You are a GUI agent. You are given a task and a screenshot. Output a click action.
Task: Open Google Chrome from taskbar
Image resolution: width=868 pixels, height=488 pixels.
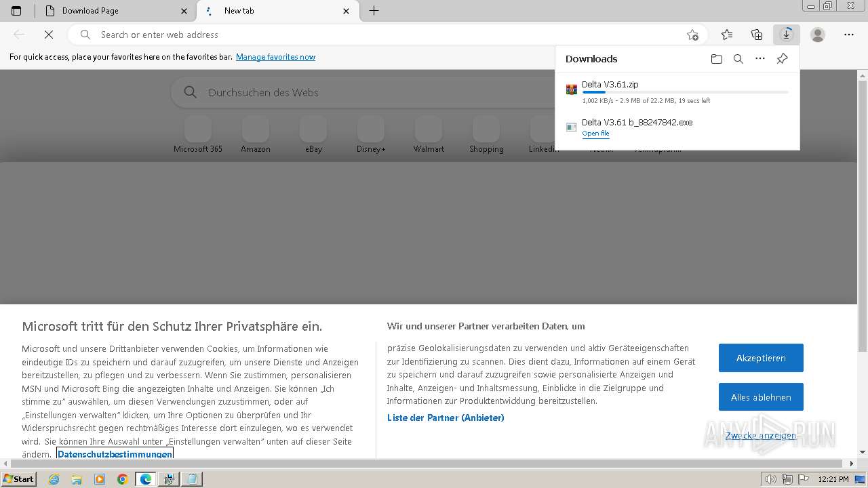[123, 479]
